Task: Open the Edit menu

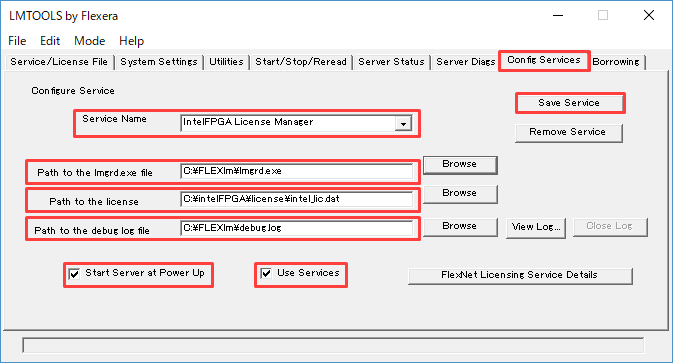Action: tap(50, 41)
